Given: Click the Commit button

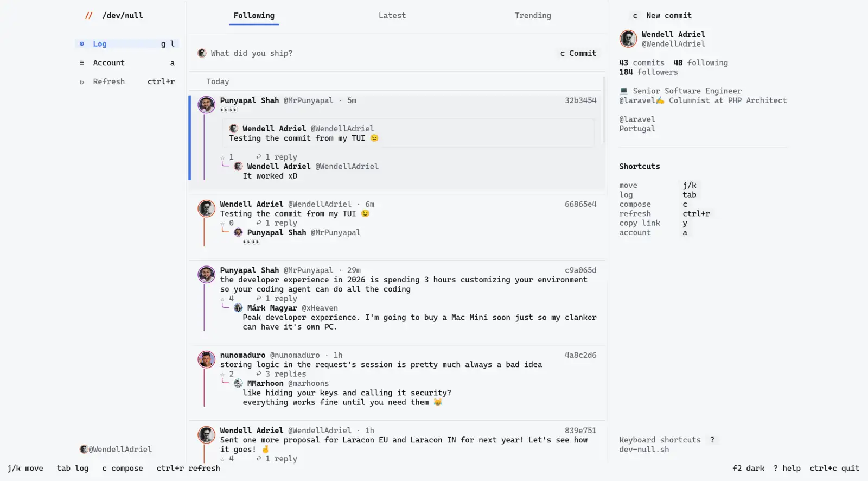Looking at the screenshot, I should click(578, 53).
